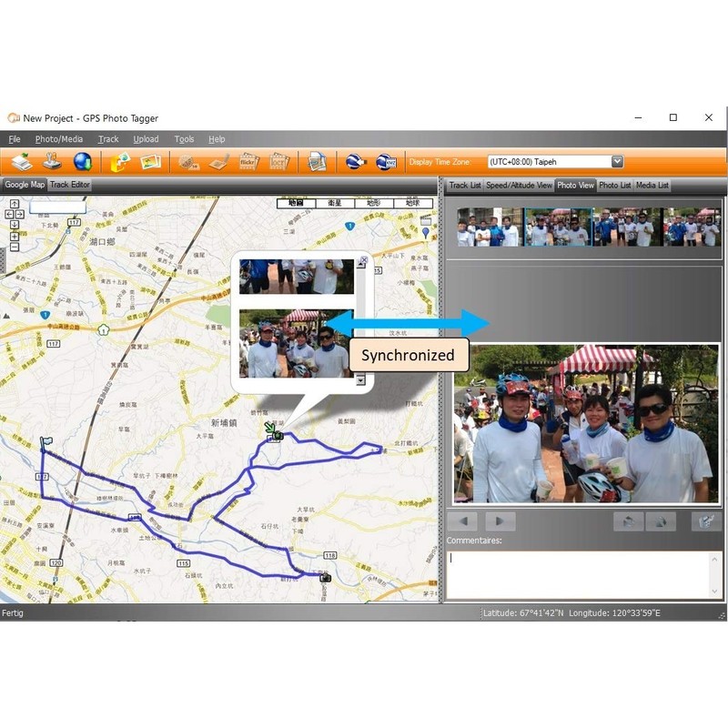Switch to the Track Editor tab
This screenshot has height=728, width=728.
point(70,185)
